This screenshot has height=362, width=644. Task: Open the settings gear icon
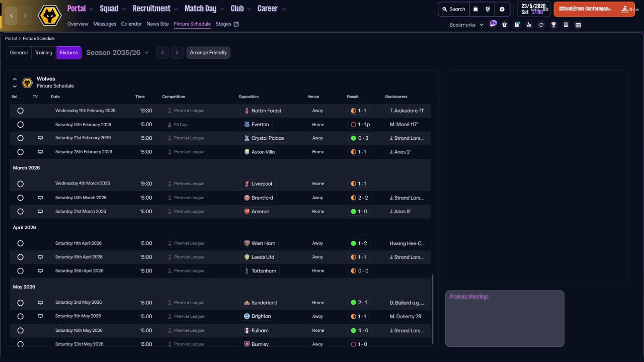502,9
